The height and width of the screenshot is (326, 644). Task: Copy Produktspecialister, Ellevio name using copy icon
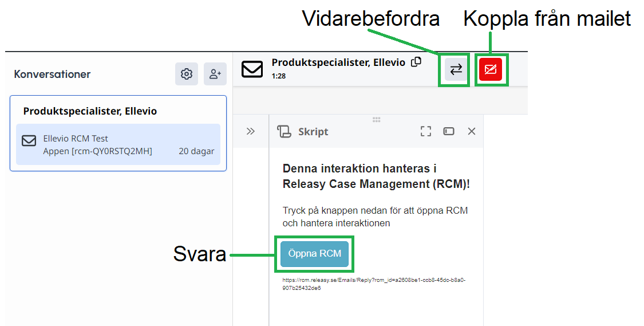[x=416, y=62]
